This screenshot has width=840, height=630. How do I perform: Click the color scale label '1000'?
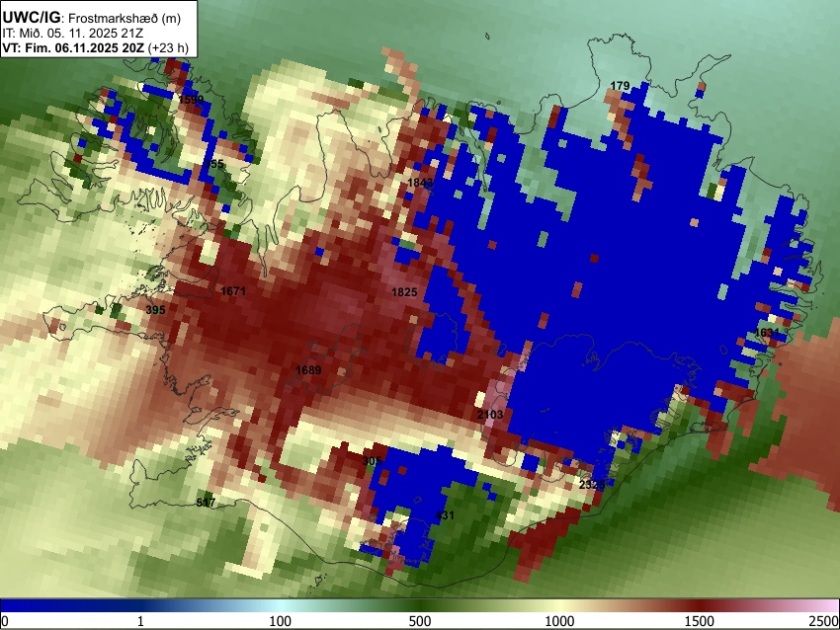pos(559,621)
